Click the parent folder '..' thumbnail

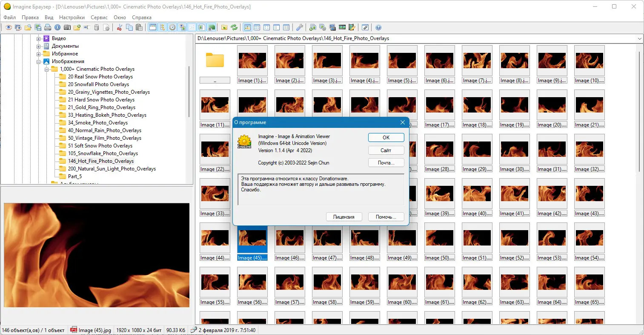click(215, 64)
